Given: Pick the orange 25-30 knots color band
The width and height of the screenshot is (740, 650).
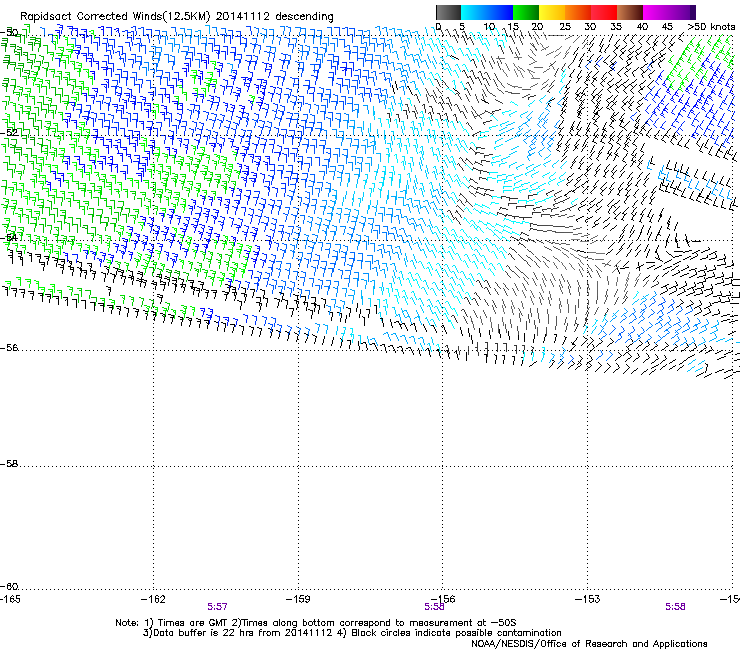Looking at the screenshot, I should [x=578, y=12].
